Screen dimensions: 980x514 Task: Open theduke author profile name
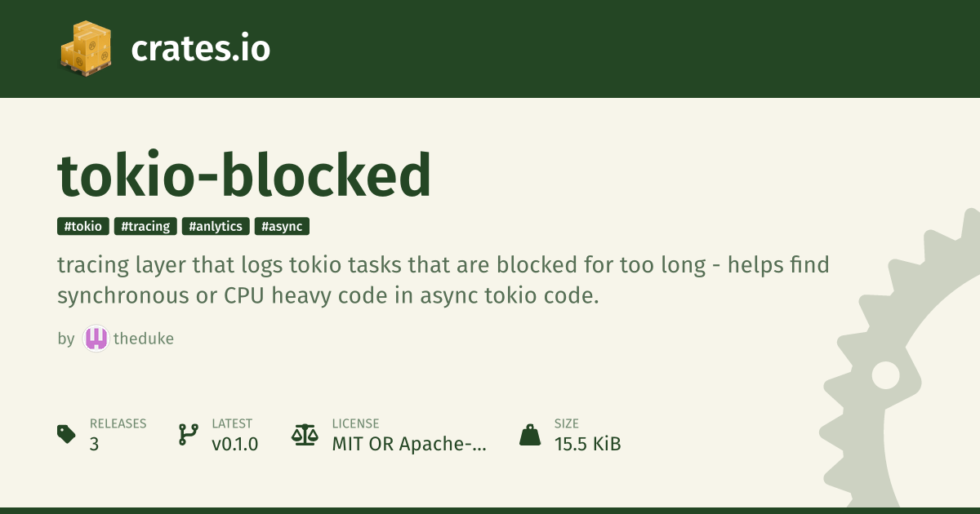coord(144,339)
